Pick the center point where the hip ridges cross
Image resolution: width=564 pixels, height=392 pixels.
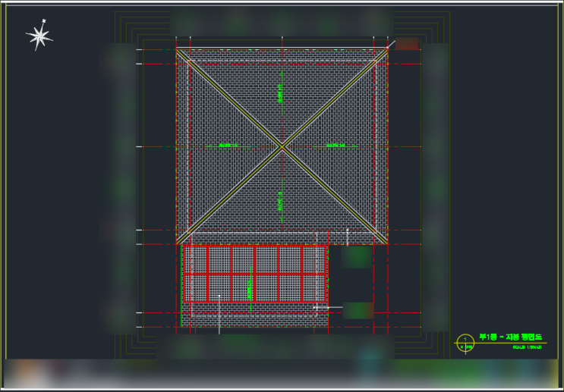point(282,146)
